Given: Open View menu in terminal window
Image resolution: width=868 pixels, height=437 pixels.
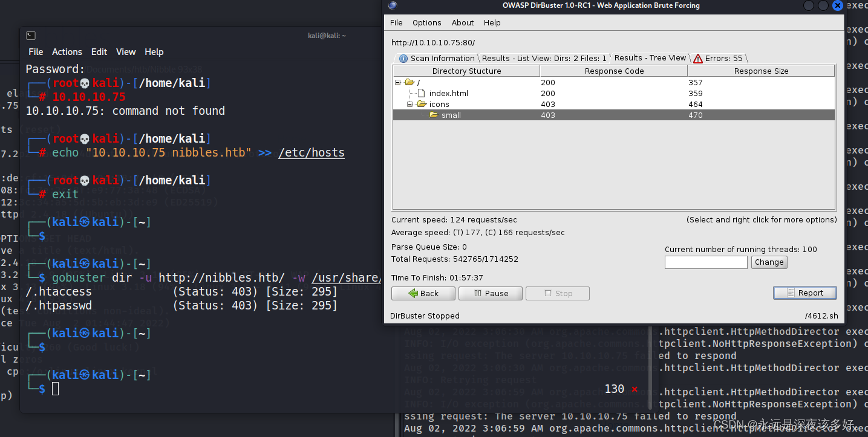Looking at the screenshot, I should pos(126,52).
